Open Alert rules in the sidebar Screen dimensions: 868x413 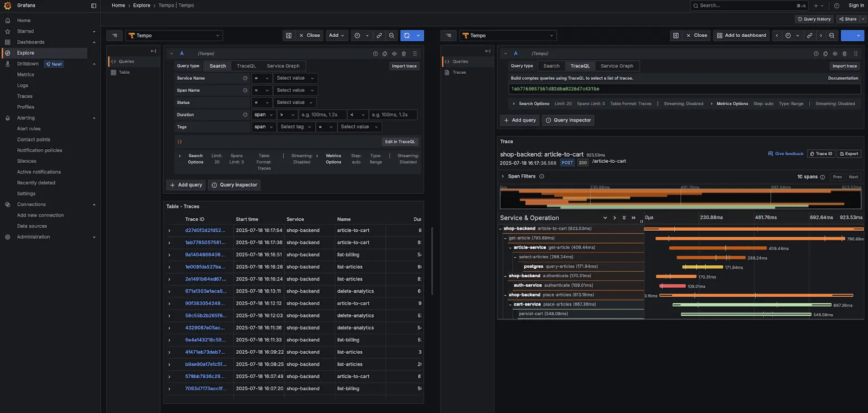point(29,129)
